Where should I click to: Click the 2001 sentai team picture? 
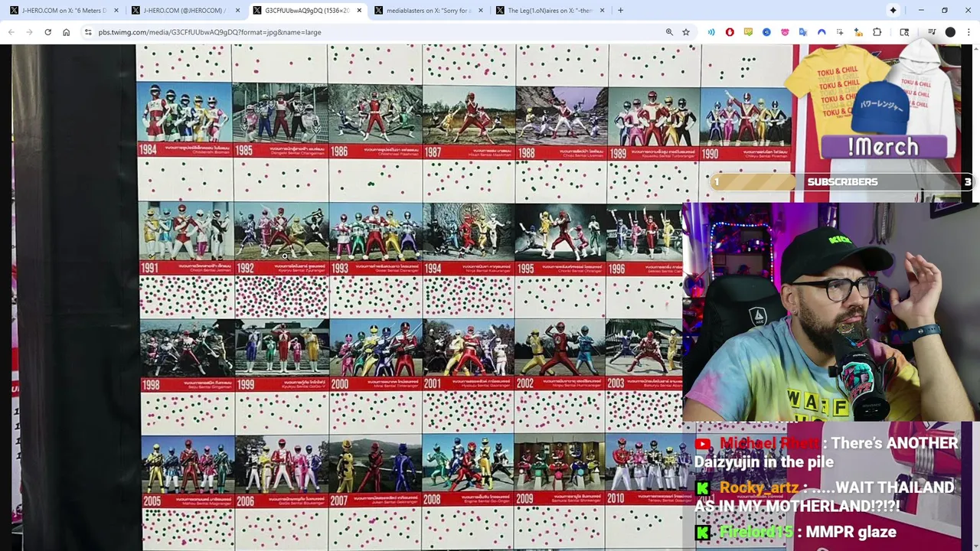point(469,349)
